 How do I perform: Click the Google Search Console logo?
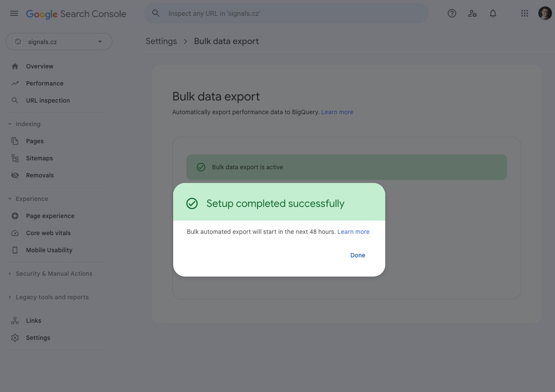(x=76, y=14)
